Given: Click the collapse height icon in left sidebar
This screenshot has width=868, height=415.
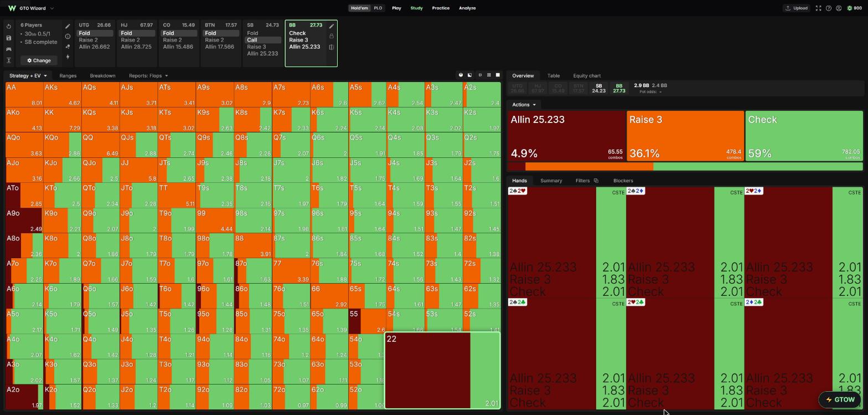Looking at the screenshot, I should (x=9, y=60).
